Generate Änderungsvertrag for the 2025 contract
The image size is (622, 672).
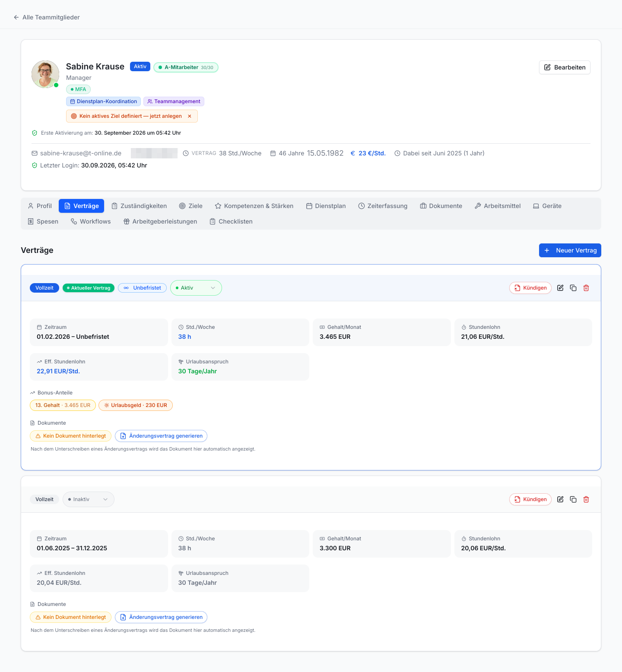[161, 617]
